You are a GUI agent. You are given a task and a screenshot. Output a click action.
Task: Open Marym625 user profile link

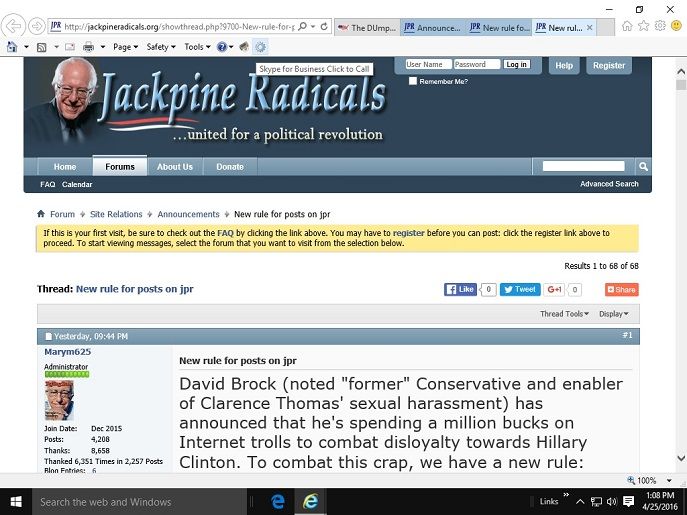click(67, 352)
